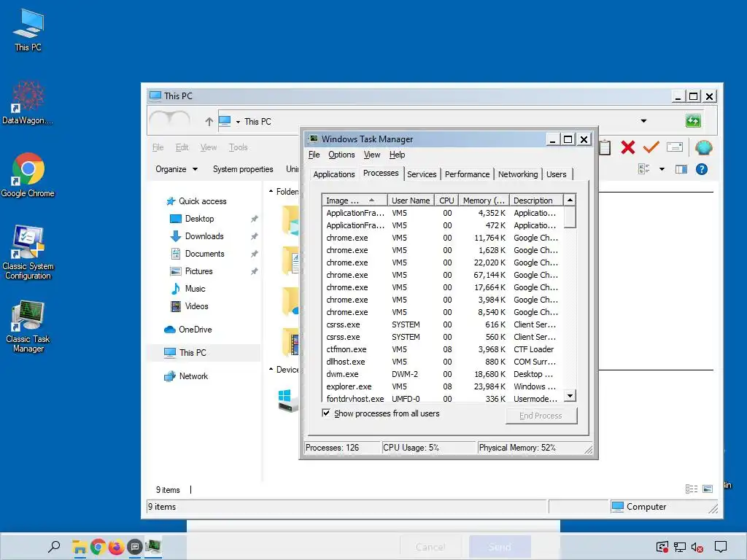The image size is (747, 560).
Task: Click scroll down arrow in process list
Action: click(570, 395)
